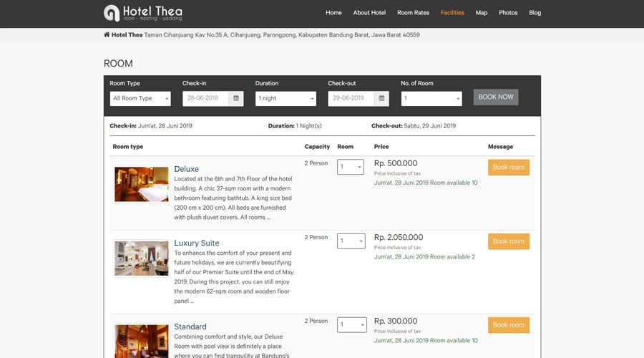
Task: Go to the Home menu item
Action: point(333,13)
